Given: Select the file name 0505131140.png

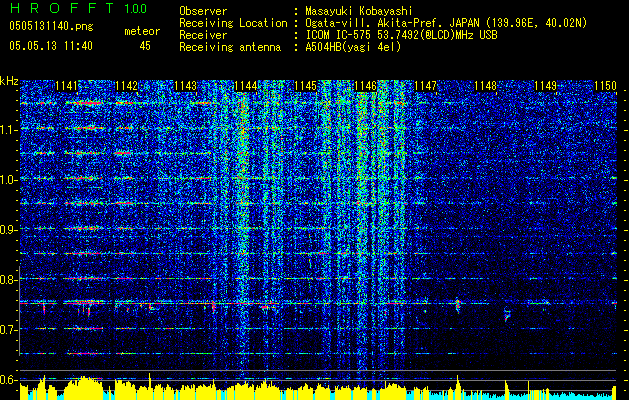Looking at the screenshot, I should pyautogui.click(x=51, y=26).
